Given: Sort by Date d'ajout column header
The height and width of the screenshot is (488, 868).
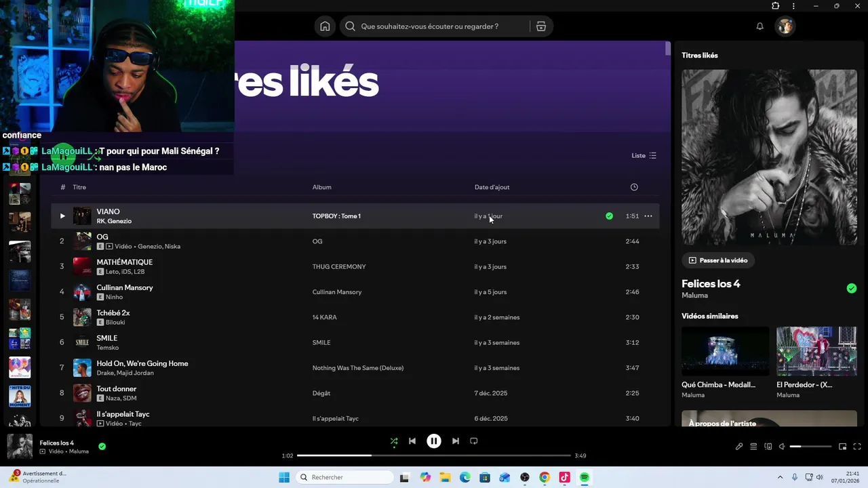Looking at the screenshot, I should [492, 187].
